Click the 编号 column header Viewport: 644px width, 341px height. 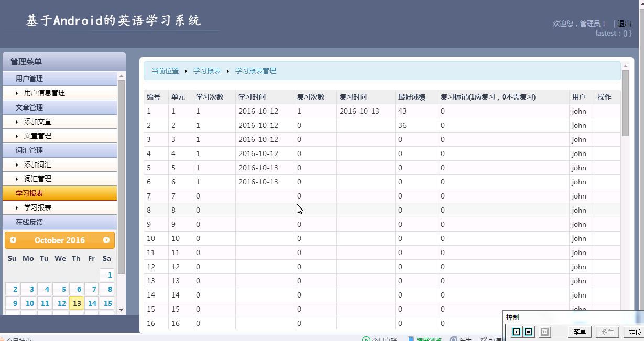pyautogui.click(x=156, y=97)
